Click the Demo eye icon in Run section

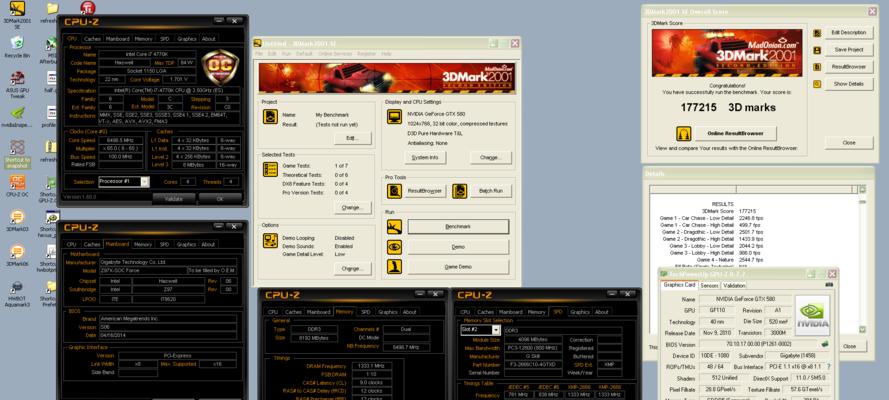coord(394,246)
